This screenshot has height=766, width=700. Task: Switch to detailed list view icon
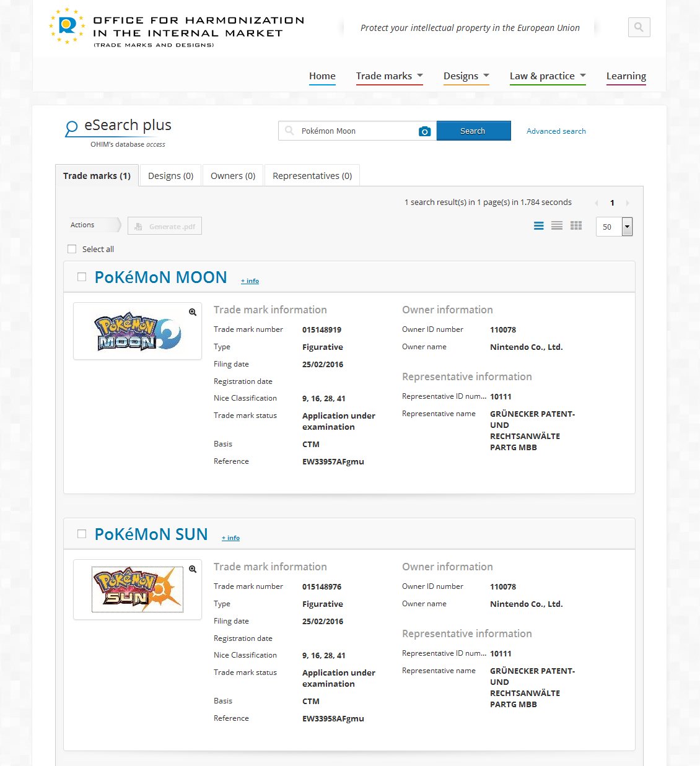click(539, 226)
